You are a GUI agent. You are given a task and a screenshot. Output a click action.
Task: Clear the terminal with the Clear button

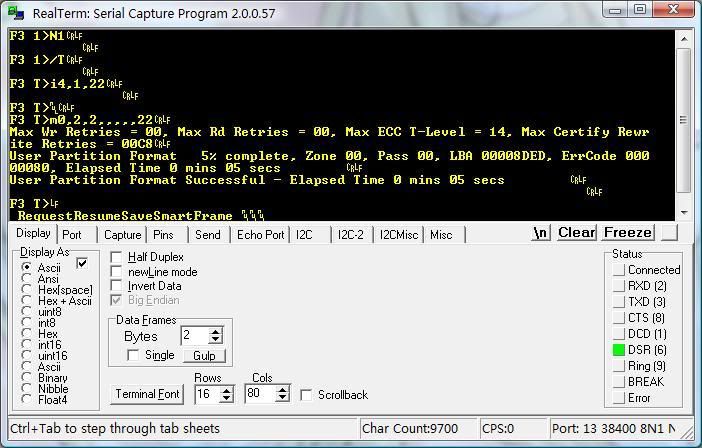(576, 233)
